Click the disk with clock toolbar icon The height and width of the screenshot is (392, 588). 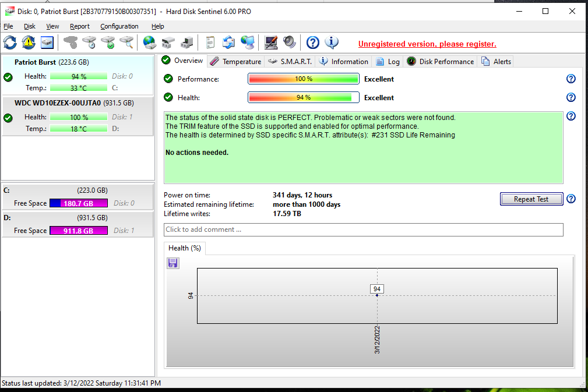89,43
